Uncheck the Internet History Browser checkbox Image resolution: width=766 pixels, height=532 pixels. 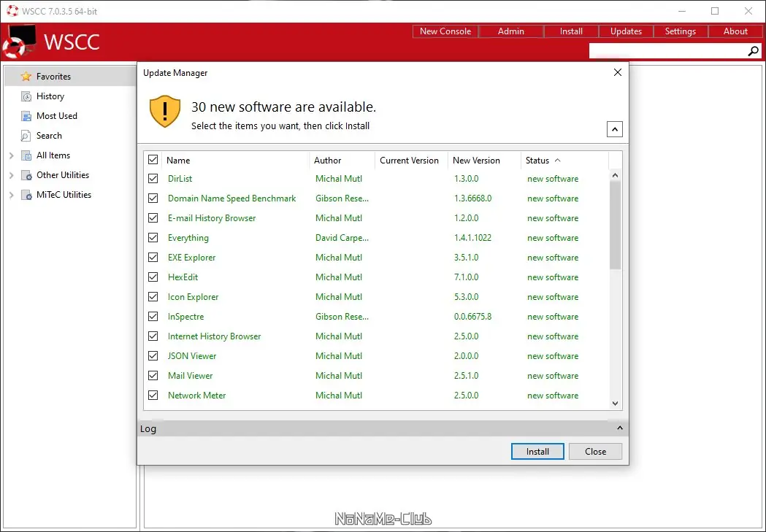tap(153, 336)
